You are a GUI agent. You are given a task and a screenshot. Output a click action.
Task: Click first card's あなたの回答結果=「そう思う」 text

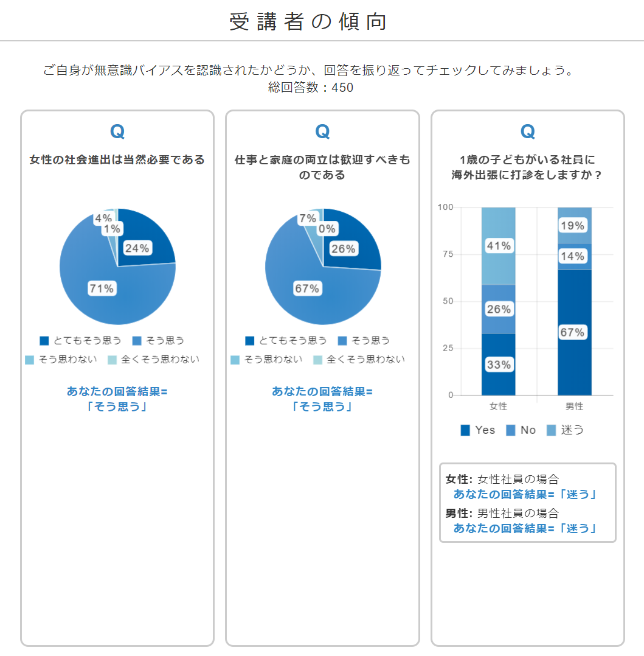pos(117,399)
